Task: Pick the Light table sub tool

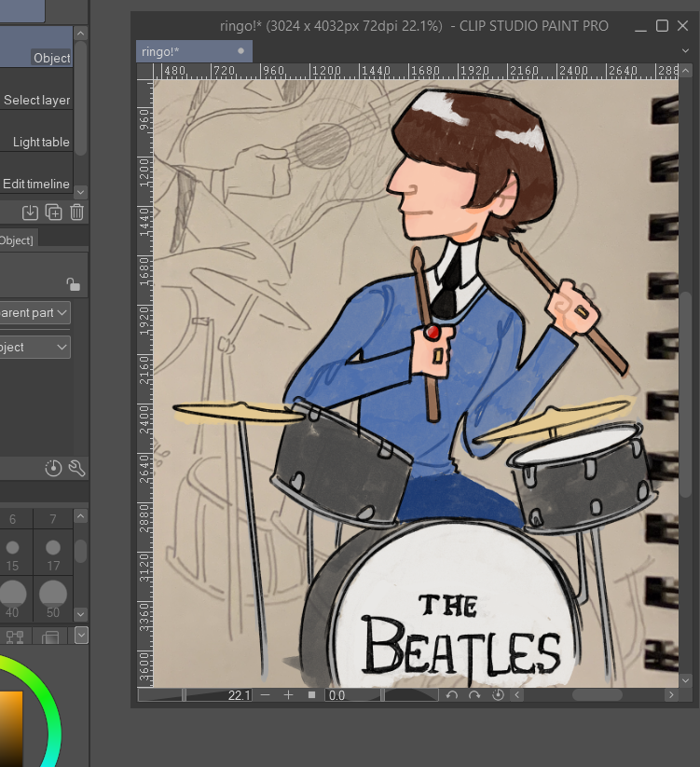Action: tap(36, 132)
